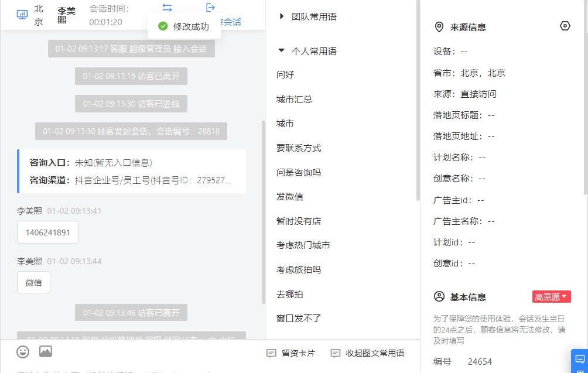Screen dimensions: 588x373
Task: Click the 创意id field
Action: pyautogui.click(x=454, y=263)
